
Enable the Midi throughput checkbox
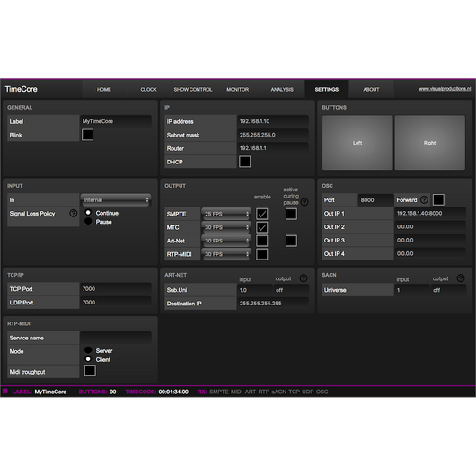pos(90,371)
